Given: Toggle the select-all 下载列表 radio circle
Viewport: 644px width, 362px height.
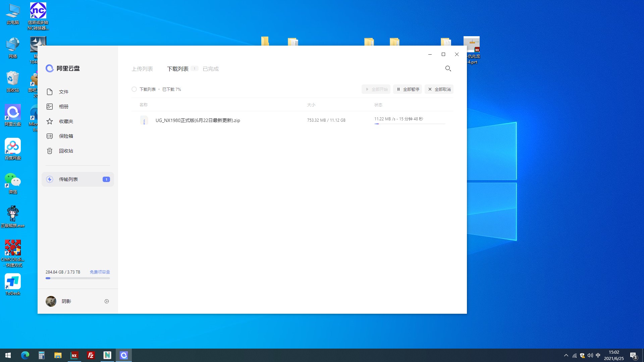Looking at the screenshot, I should (134, 89).
